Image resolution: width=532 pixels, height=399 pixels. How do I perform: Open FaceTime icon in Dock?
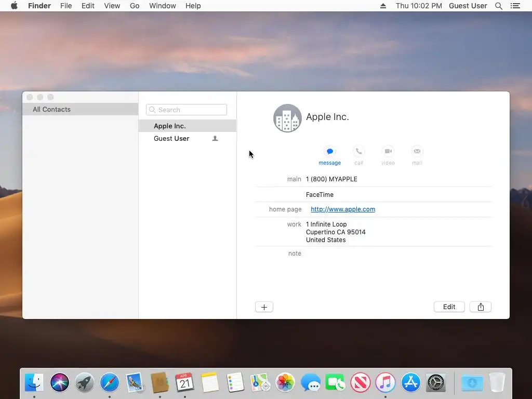(x=335, y=382)
